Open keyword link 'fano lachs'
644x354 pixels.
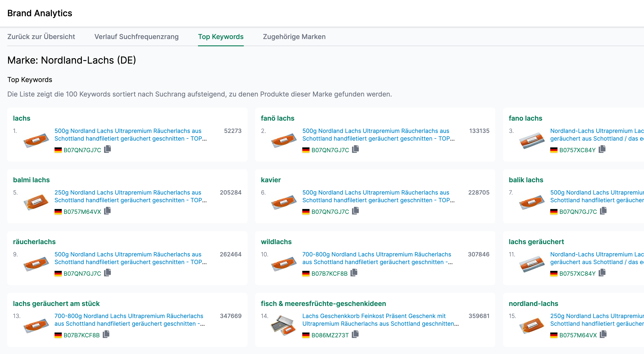click(x=525, y=118)
